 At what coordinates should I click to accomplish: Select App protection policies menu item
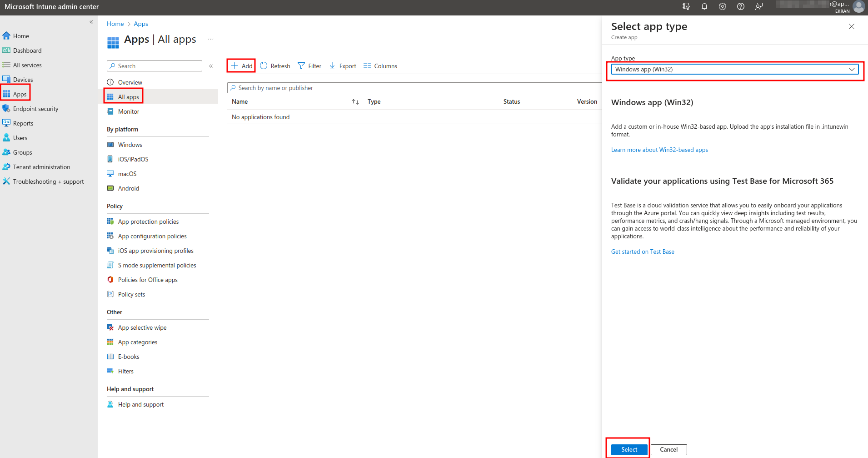[x=148, y=221]
